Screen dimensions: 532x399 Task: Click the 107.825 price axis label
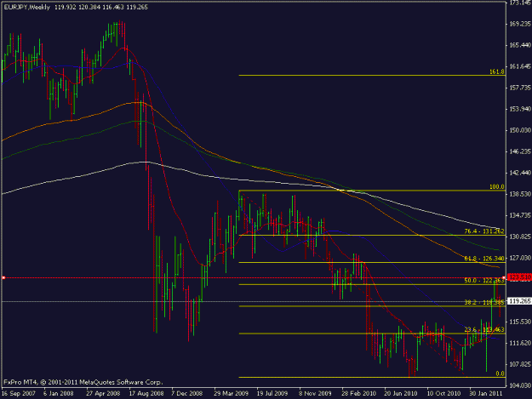tap(520, 364)
